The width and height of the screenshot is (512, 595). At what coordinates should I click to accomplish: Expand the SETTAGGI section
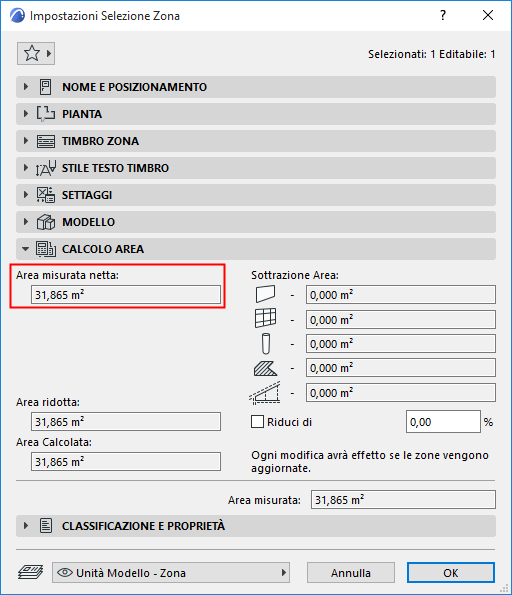coord(256,195)
